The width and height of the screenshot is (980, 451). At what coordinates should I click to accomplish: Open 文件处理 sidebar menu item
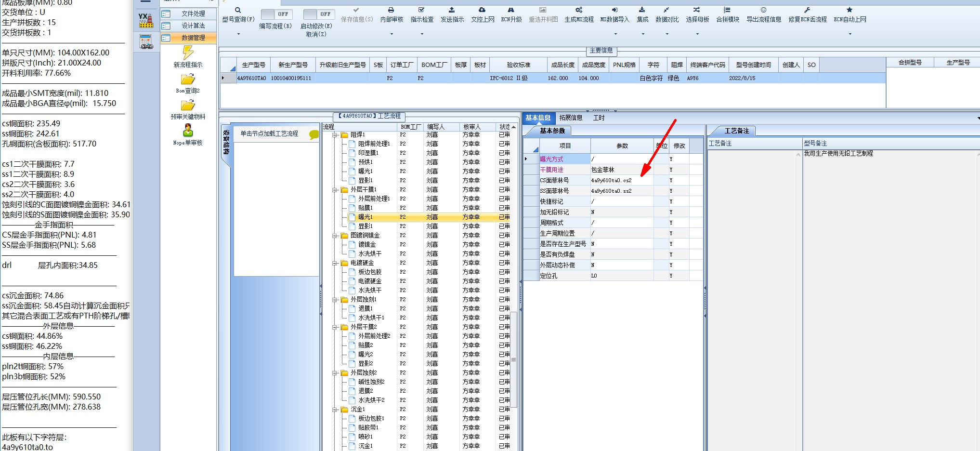[188, 13]
